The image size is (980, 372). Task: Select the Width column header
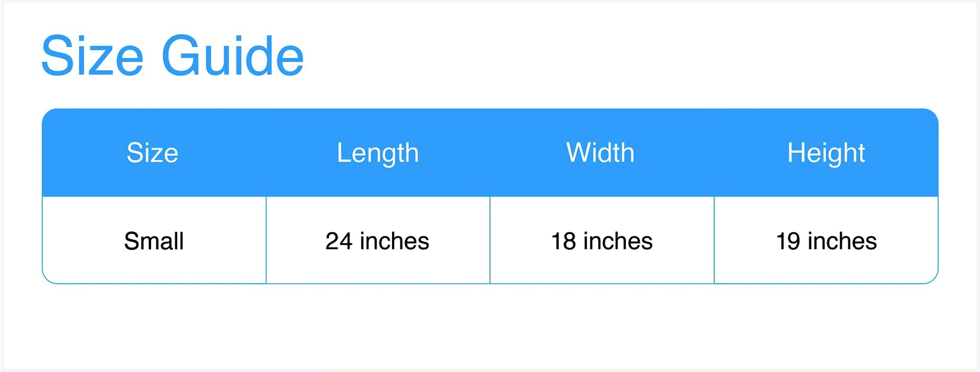pos(600,153)
